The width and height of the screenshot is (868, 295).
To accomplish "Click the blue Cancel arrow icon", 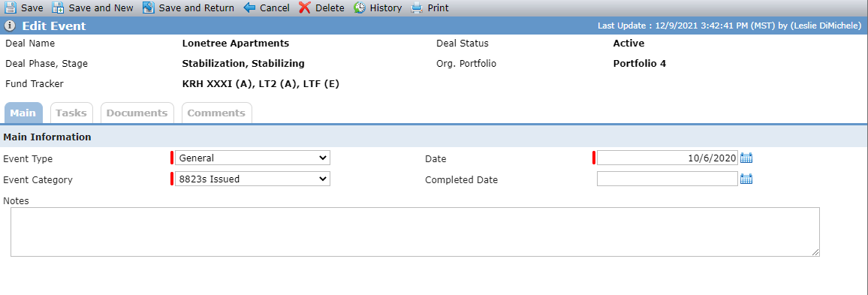I will tap(249, 8).
